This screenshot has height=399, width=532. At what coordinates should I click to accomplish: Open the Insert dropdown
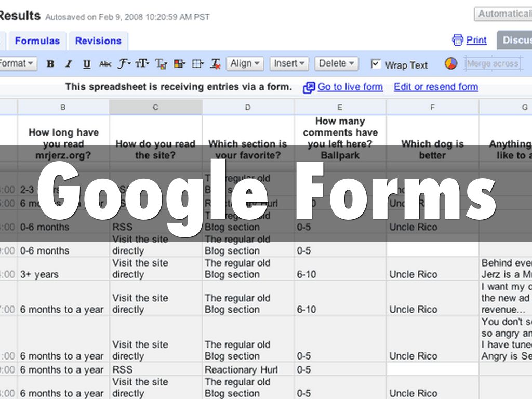[289, 63]
